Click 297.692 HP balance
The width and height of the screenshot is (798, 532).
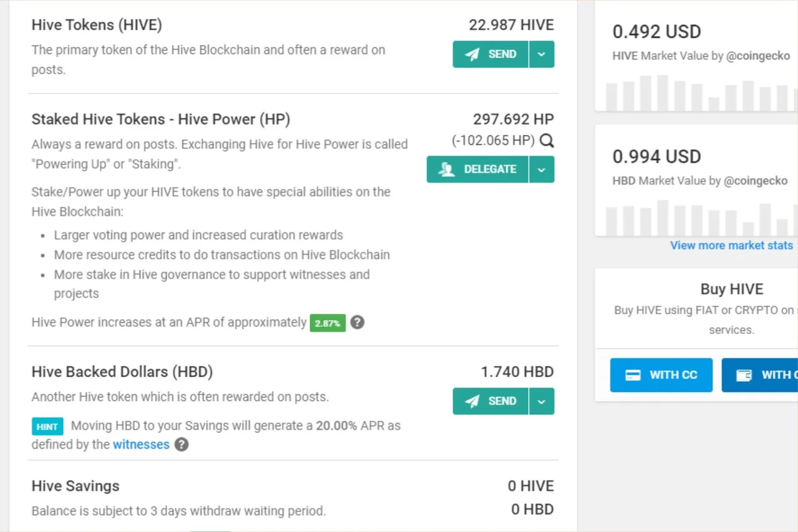tap(514, 119)
